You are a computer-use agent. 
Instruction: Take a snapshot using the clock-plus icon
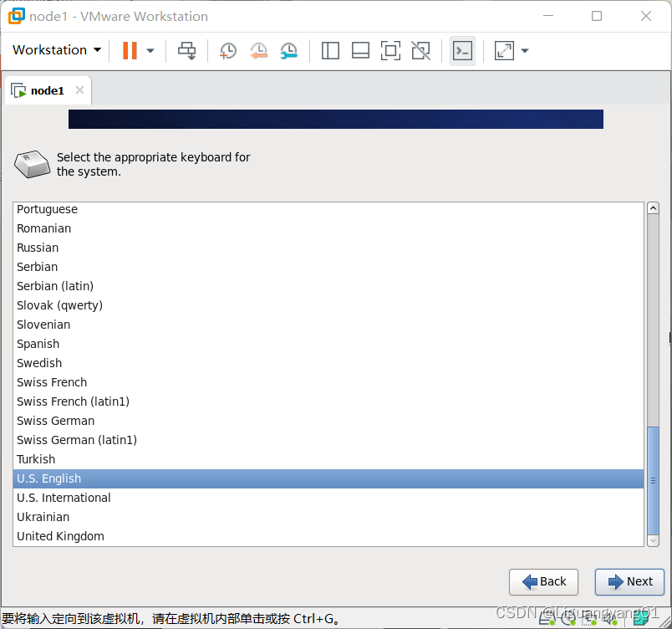[228, 50]
